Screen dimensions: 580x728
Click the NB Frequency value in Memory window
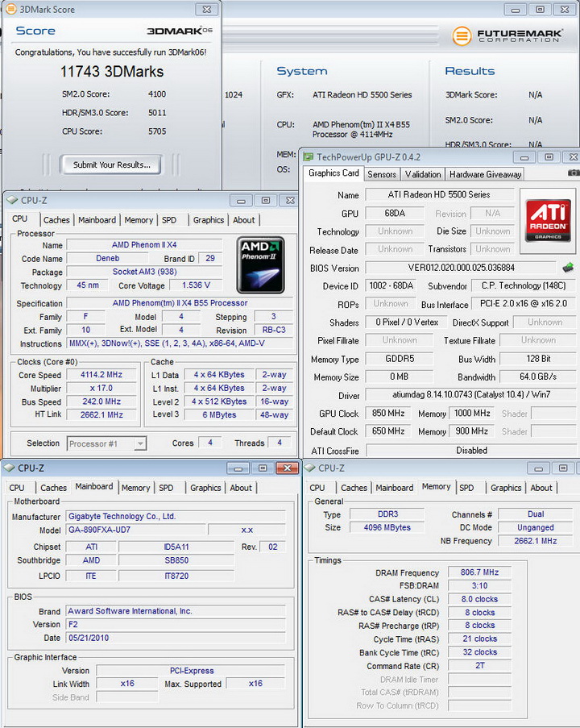point(536,541)
